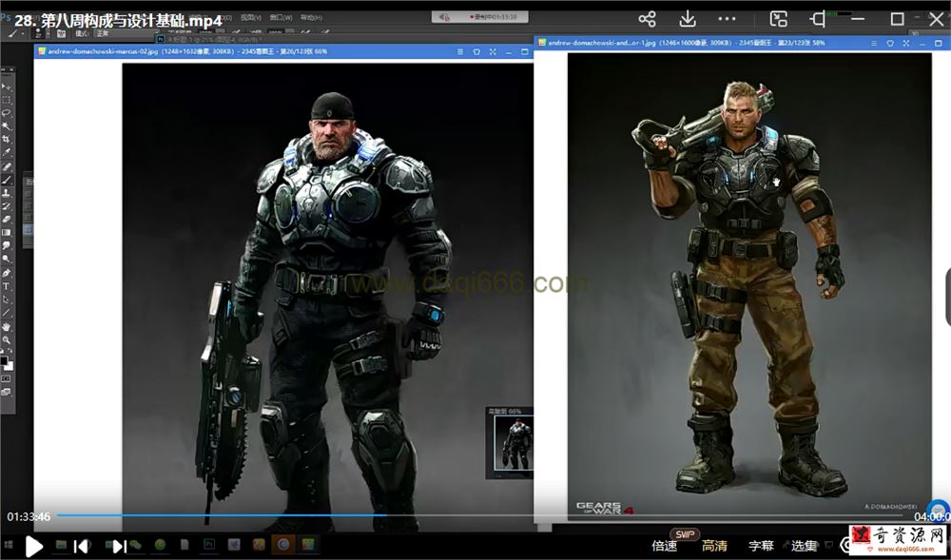Open the player share icon
Viewport: 951px width, 560px height.
pos(647,19)
